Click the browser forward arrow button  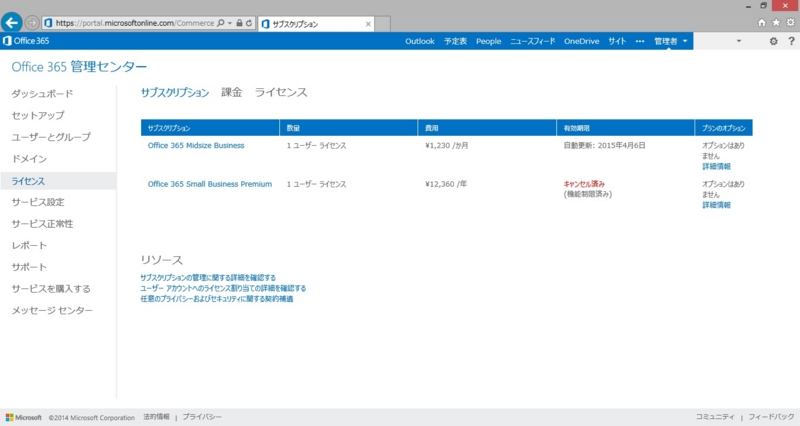(32, 23)
